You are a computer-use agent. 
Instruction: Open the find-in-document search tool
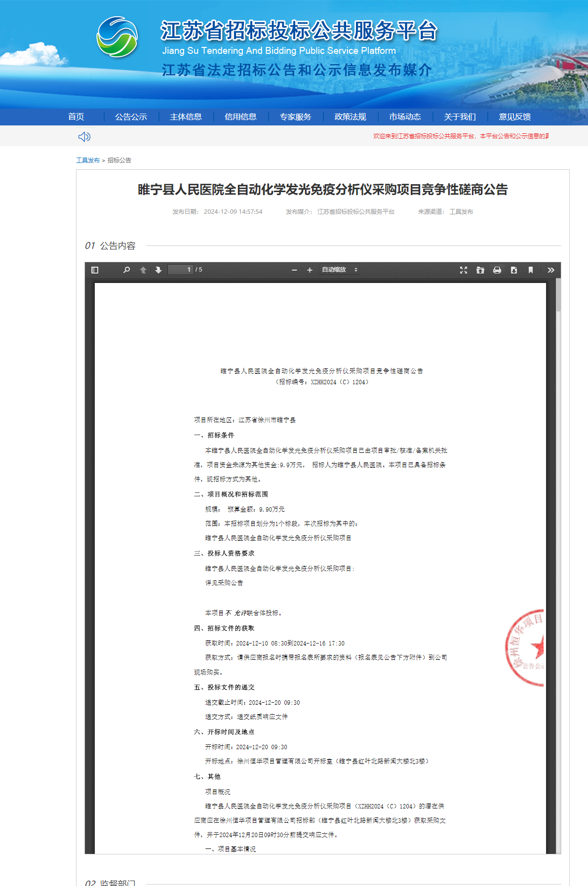tap(126, 270)
